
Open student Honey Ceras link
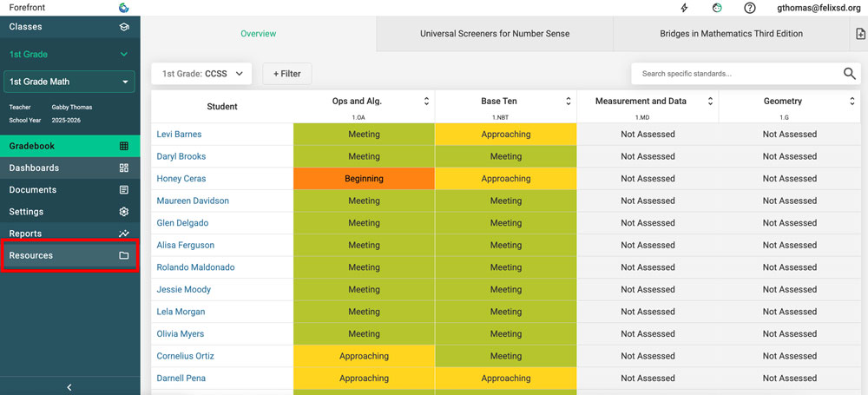181,179
